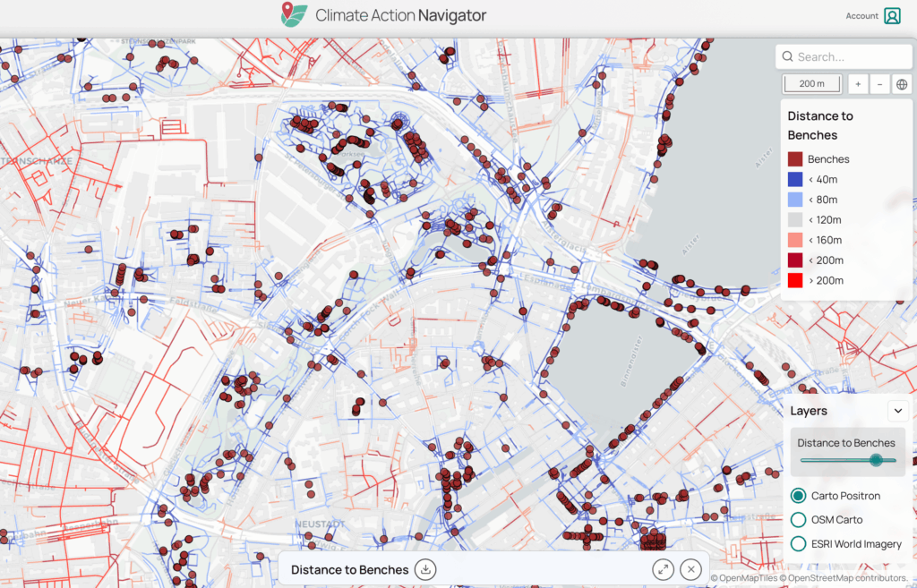
Task: Zoom out using the minus icon
Action: coord(879,83)
